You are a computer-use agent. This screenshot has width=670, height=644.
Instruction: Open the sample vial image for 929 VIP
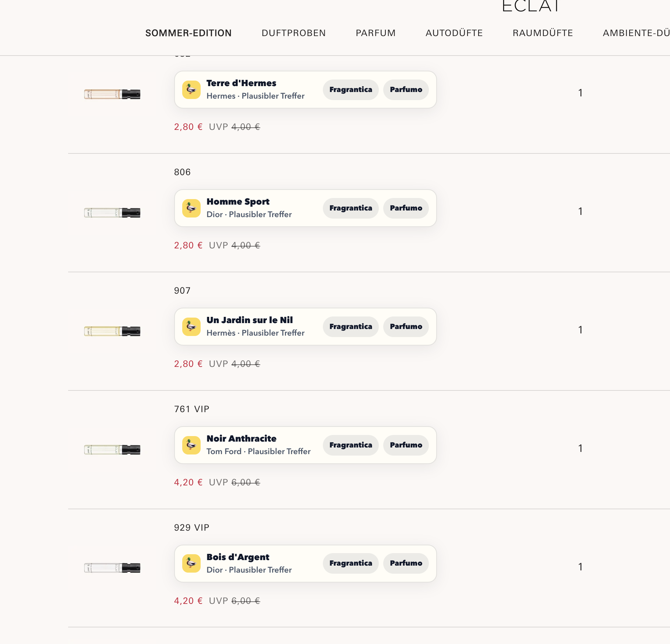click(112, 568)
